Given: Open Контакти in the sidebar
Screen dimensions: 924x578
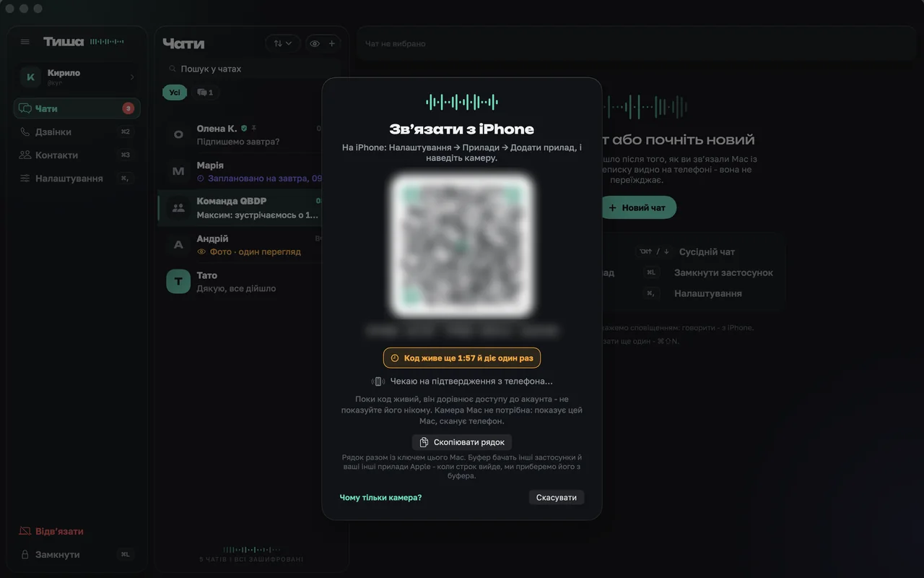Looking at the screenshot, I should point(77,155).
